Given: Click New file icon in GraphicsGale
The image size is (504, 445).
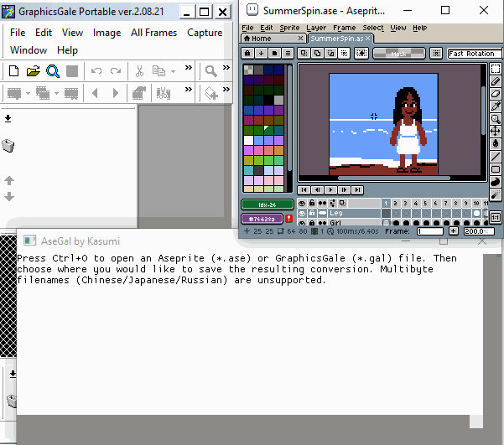Looking at the screenshot, I should [13, 70].
